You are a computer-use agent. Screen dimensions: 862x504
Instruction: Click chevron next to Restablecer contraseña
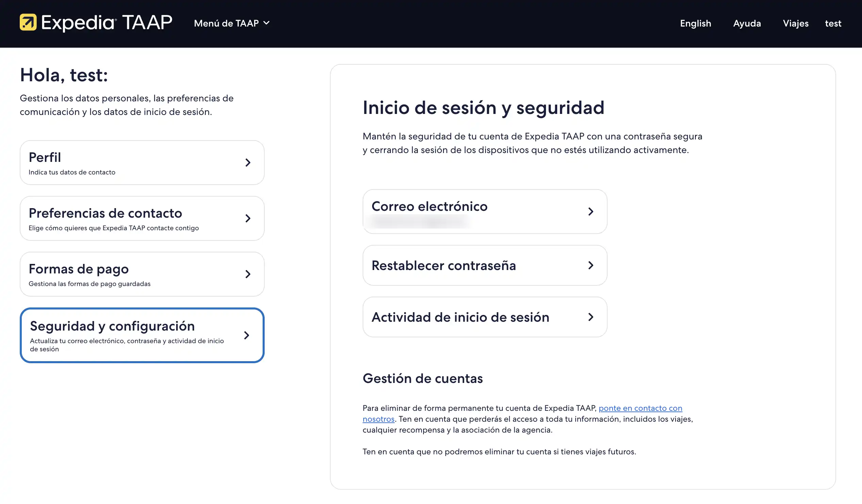[591, 265]
